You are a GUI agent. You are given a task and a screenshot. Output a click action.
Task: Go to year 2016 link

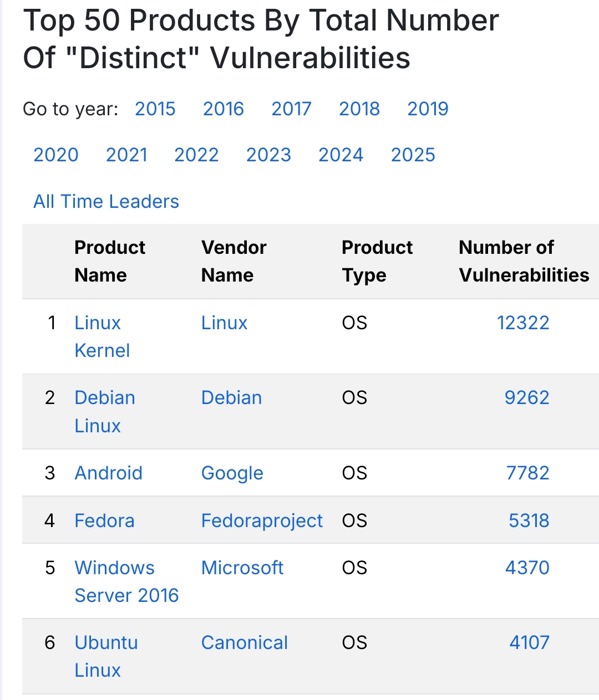[x=224, y=109]
